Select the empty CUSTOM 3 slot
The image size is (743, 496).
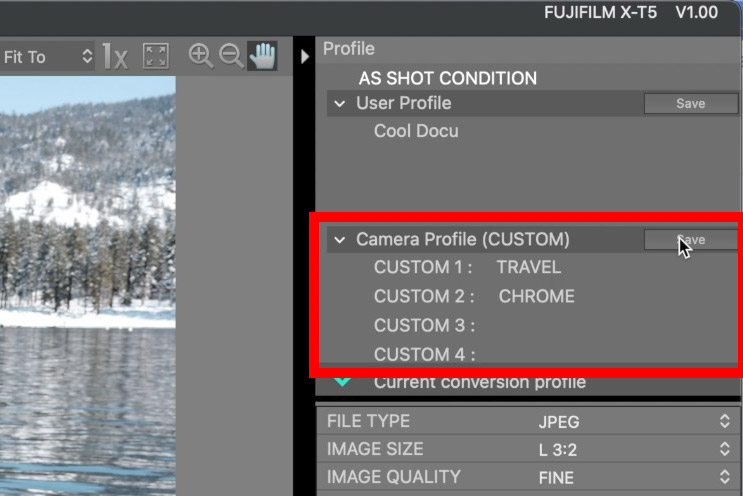(424, 325)
